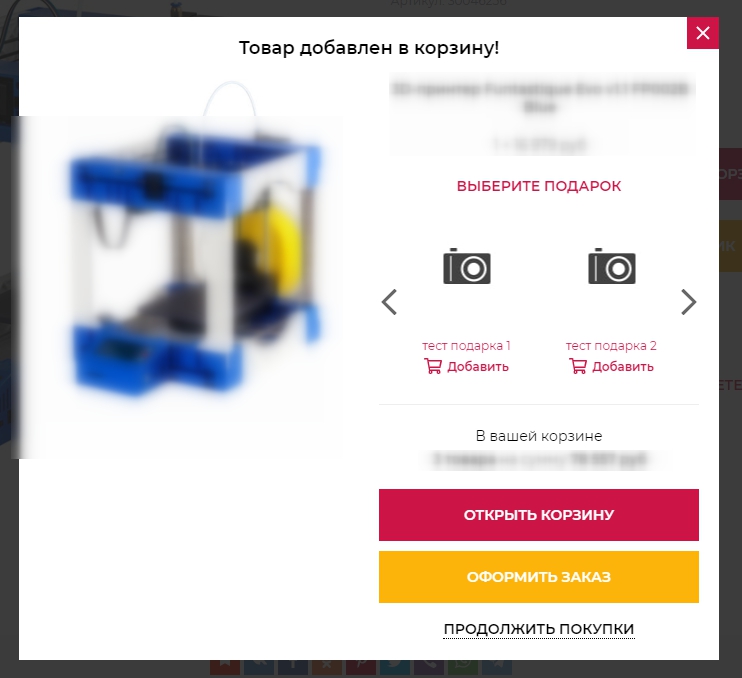Share via the Viber phone icon

pos(429,667)
